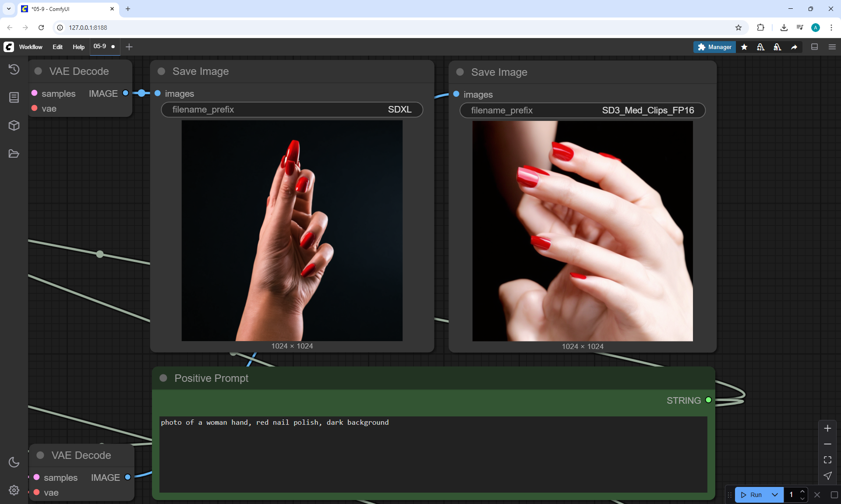Click the fit view icon in zoom controls
Image resolution: width=841 pixels, height=504 pixels.
point(827,460)
